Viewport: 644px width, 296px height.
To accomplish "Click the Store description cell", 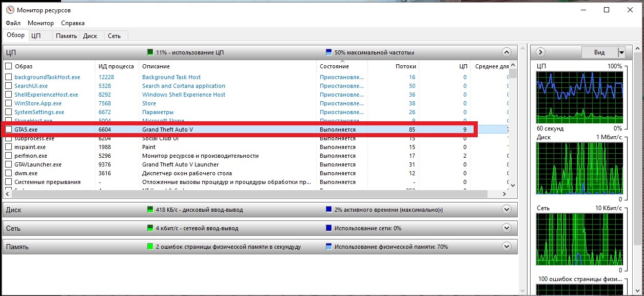I will click(x=149, y=103).
